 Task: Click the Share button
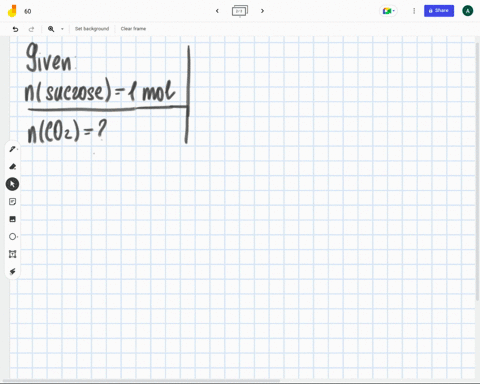(x=439, y=11)
